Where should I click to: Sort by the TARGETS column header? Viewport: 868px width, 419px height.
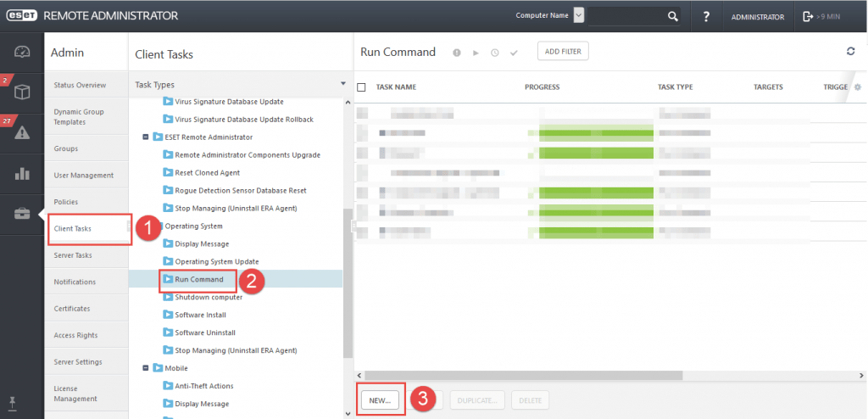coord(768,87)
